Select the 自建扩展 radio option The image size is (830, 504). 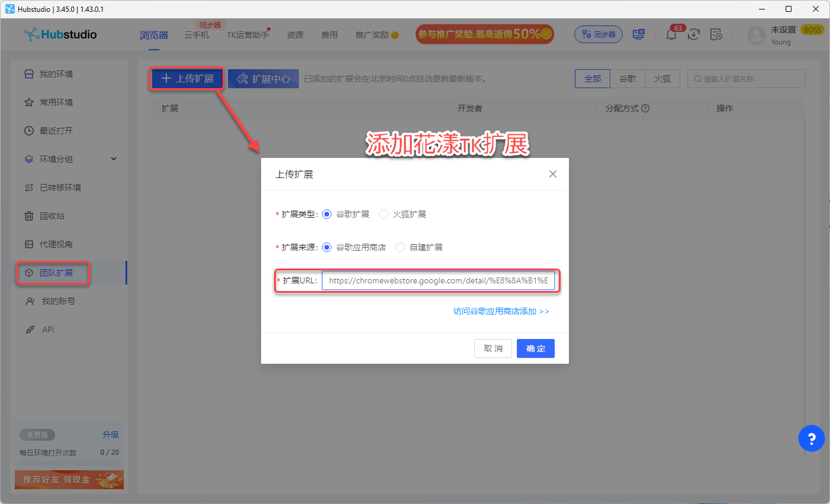click(400, 247)
